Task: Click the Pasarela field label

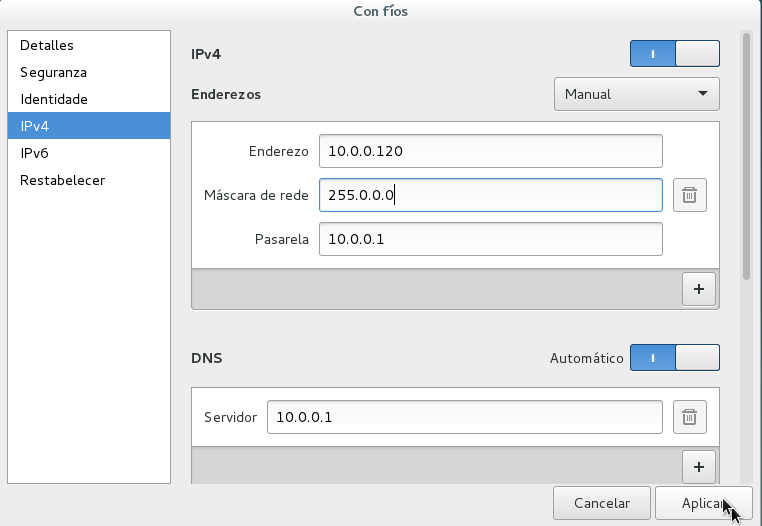Action: [x=282, y=239]
